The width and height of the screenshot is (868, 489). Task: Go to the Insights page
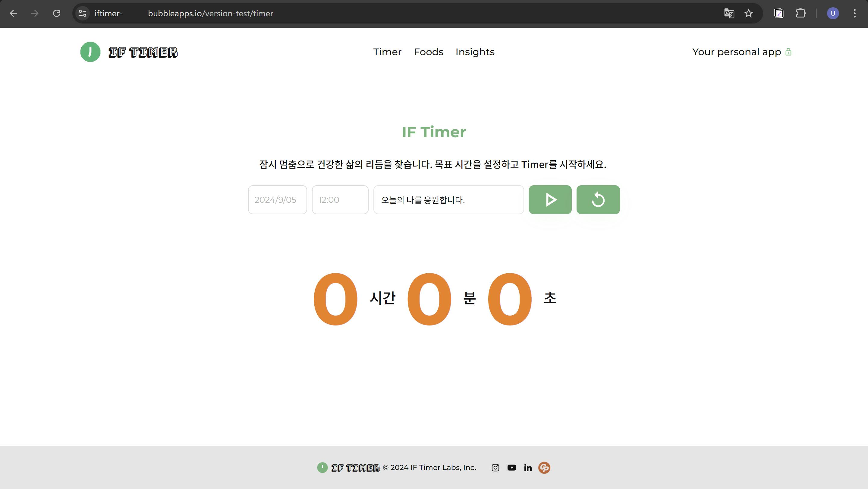[475, 52]
